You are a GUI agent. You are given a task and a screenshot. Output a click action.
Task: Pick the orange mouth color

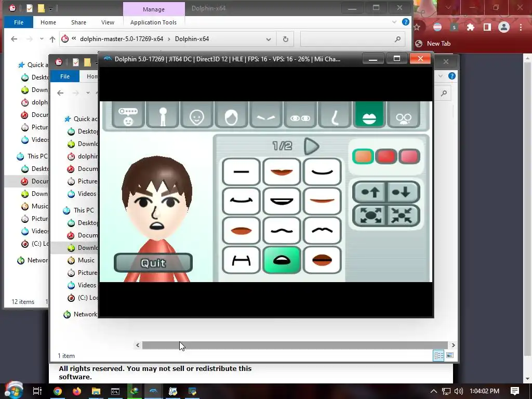tap(363, 156)
